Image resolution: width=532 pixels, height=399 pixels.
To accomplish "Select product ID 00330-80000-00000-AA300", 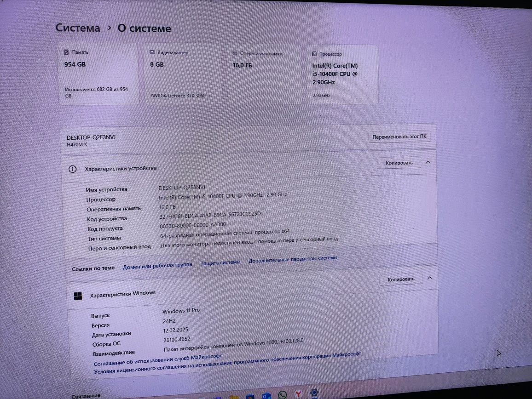I will click(193, 225).
